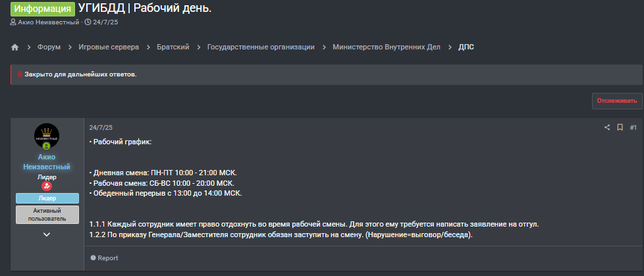Go to forum home via house icon

(x=14, y=47)
